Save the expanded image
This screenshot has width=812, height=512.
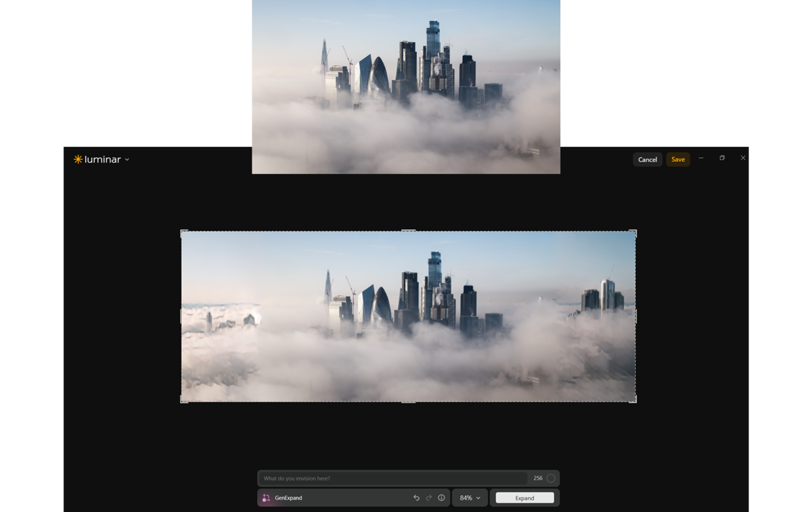(678, 160)
